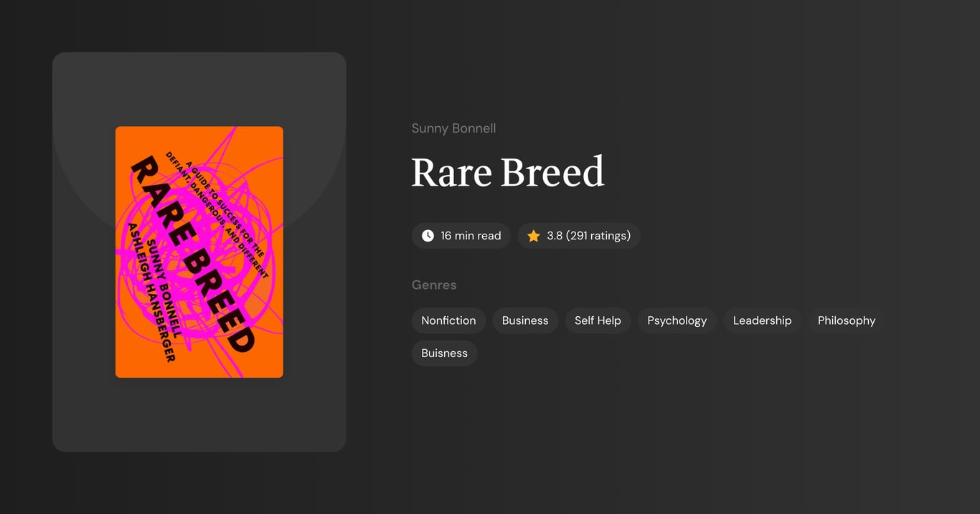Open the Rare Breed book cover
Image resolution: width=980 pixels, height=514 pixels.
point(199,252)
